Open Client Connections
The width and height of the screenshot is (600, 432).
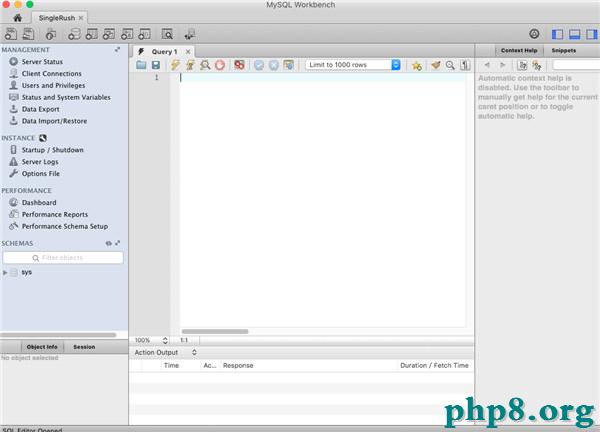[x=52, y=73]
